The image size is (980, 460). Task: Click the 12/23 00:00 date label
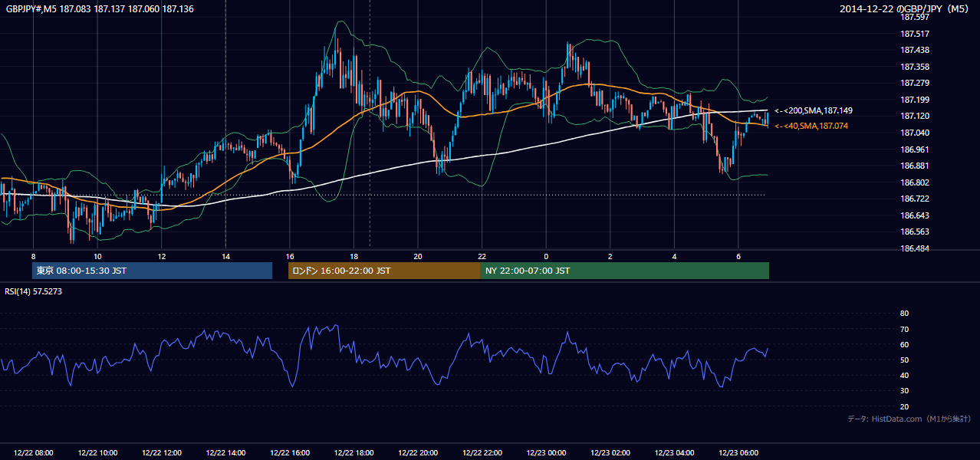point(546,453)
